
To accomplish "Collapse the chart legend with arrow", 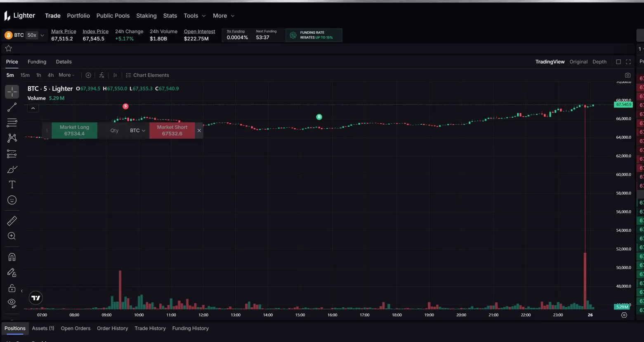I will click(x=33, y=109).
